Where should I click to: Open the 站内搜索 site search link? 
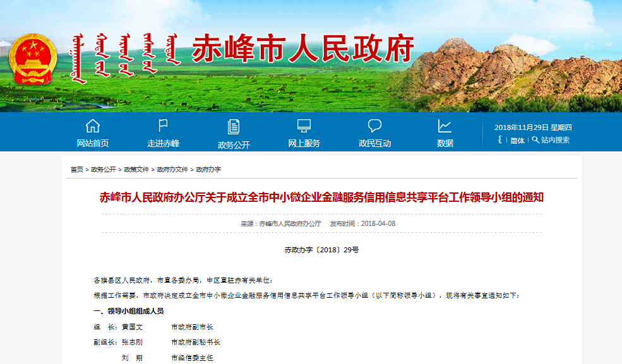tap(555, 140)
